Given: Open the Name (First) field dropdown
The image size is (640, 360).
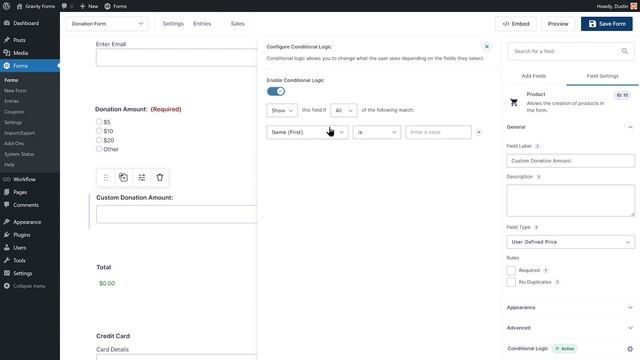Looking at the screenshot, I should pos(307,132).
